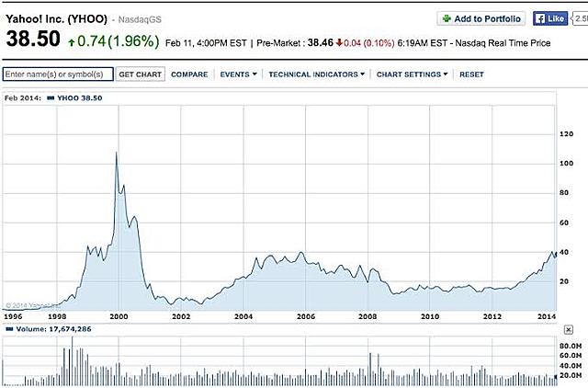Screen dimensions: 588x388
Task: Click the 100 price axis label
Action: point(566,164)
